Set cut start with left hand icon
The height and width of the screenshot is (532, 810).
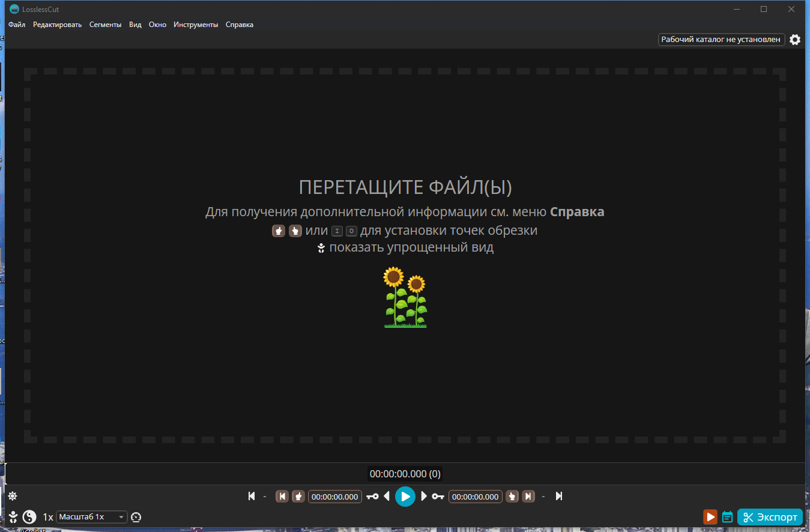[298, 497]
